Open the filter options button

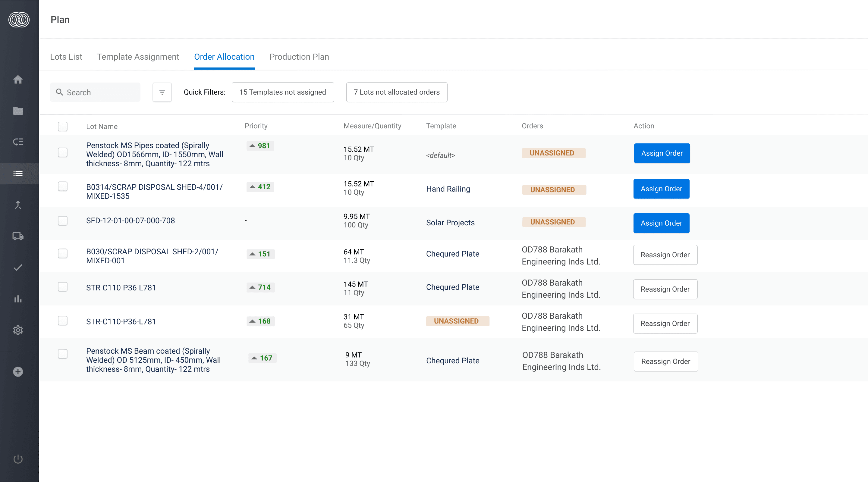pos(162,92)
